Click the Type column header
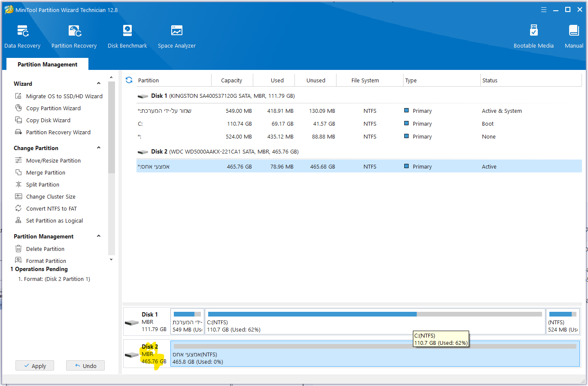 [441, 80]
